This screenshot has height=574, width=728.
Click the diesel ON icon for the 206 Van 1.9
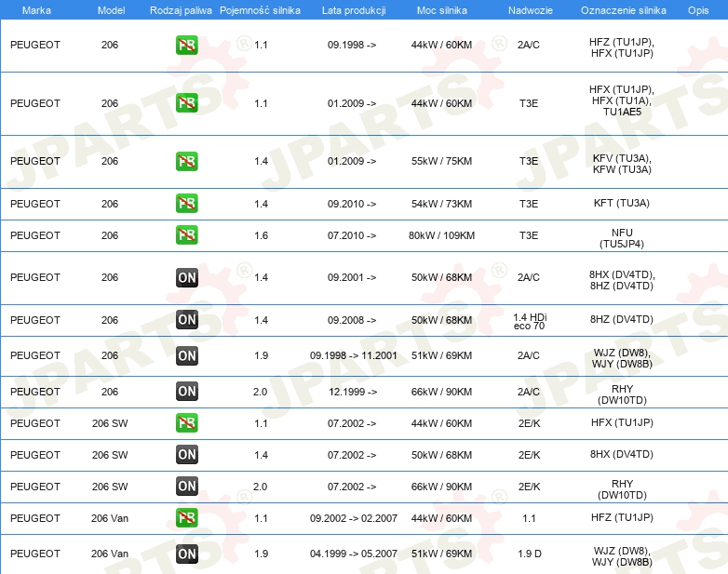click(x=187, y=554)
